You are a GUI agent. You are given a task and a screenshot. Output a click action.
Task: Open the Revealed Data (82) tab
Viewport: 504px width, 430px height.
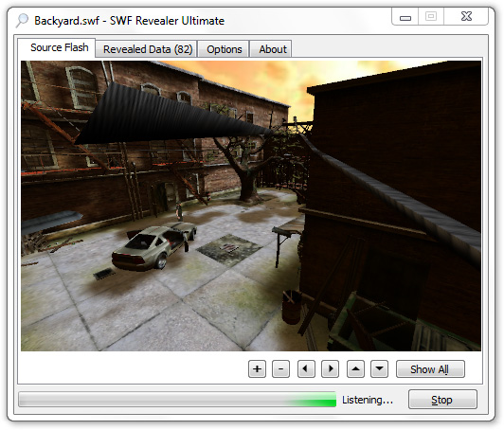147,49
